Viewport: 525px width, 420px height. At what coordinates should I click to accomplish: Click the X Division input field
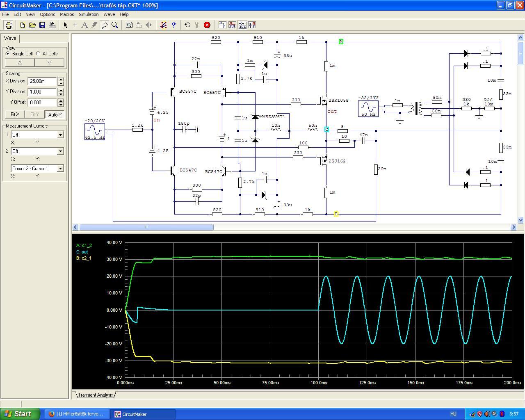tap(42, 81)
